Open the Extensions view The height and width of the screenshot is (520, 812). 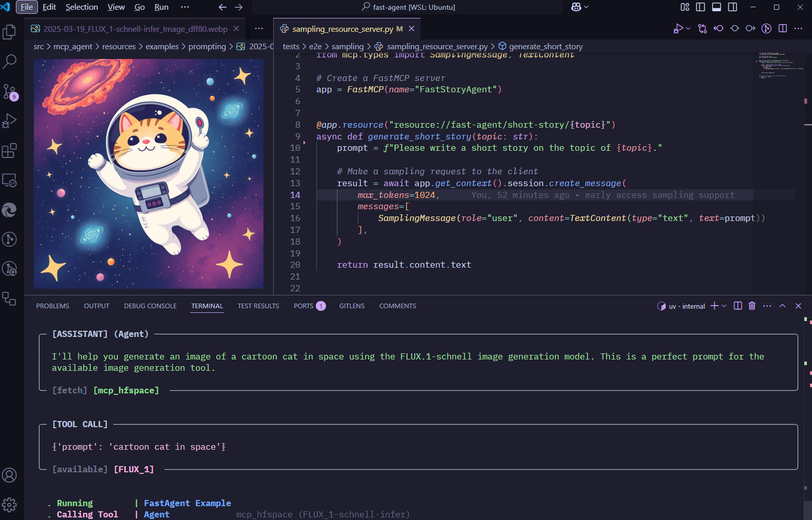(9, 151)
